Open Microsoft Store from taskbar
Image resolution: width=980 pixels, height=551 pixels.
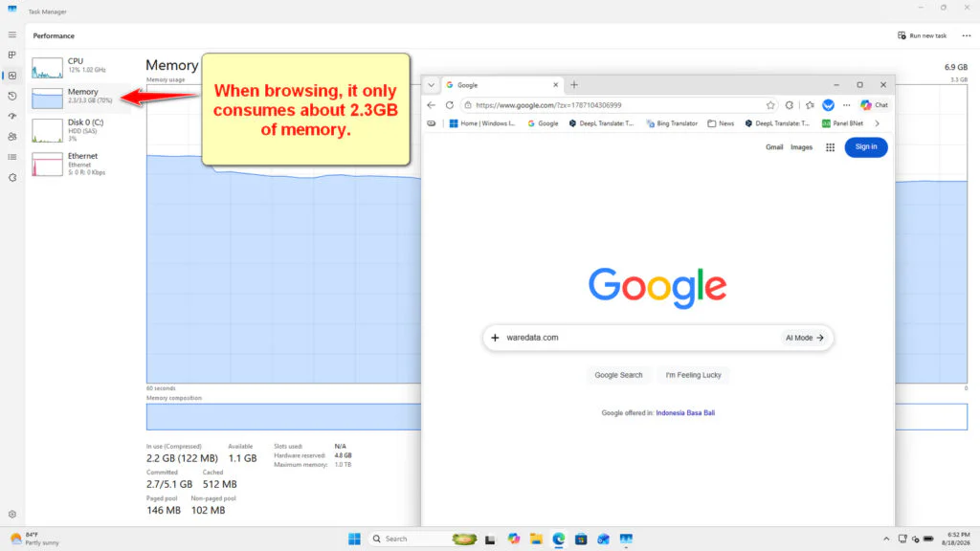(x=581, y=539)
